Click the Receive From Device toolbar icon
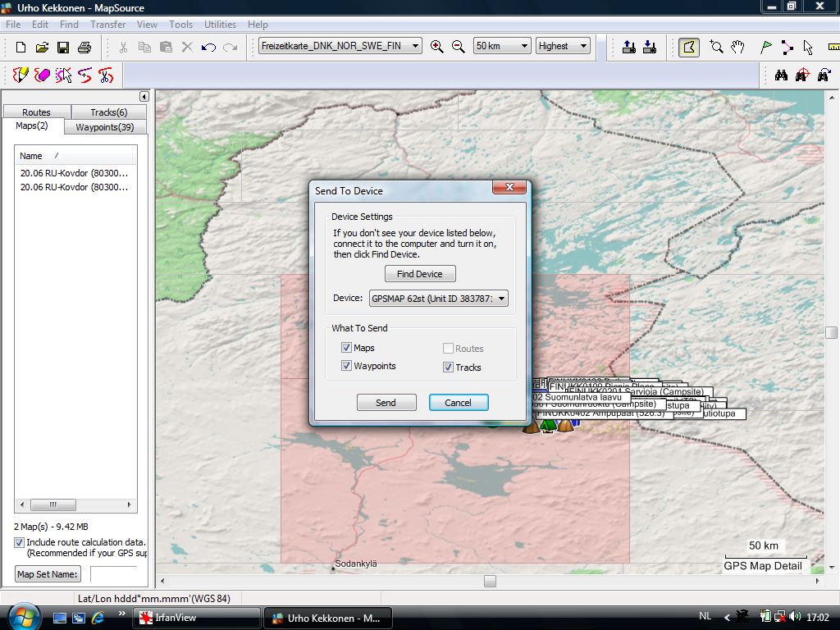This screenshot has width=840, height=630. coord(649,47)
